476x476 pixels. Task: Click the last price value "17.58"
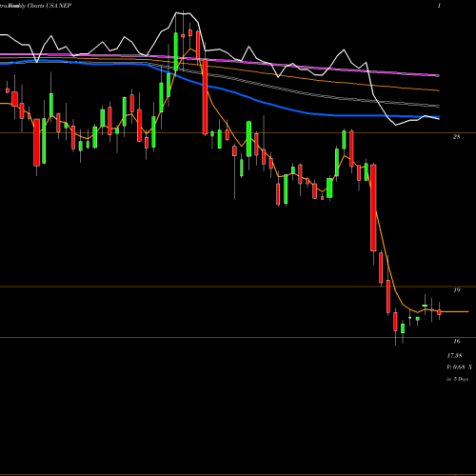click(x=454, y=356)
